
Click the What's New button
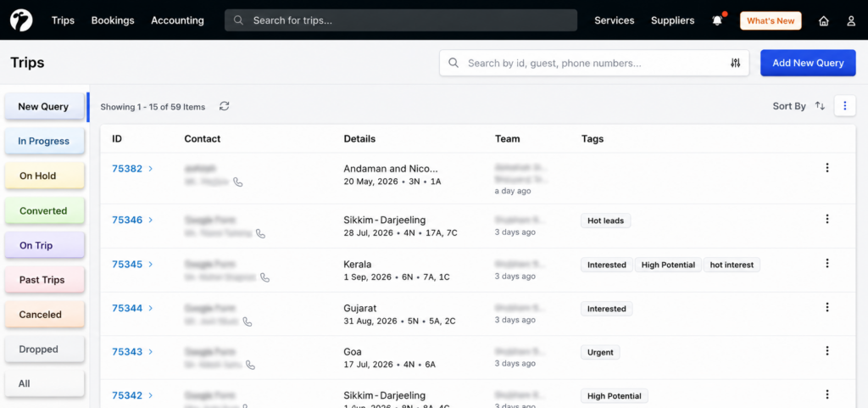(x=771, y=21)
